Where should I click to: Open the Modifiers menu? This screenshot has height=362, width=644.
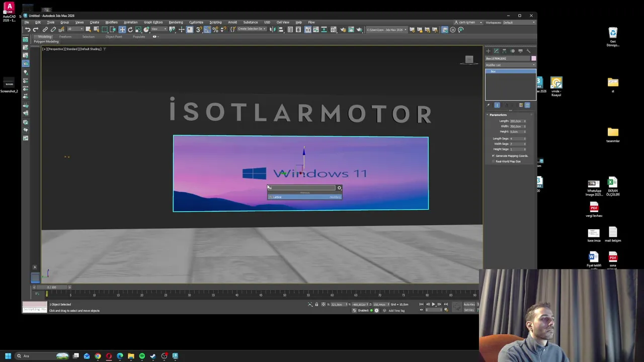[111, 22]
